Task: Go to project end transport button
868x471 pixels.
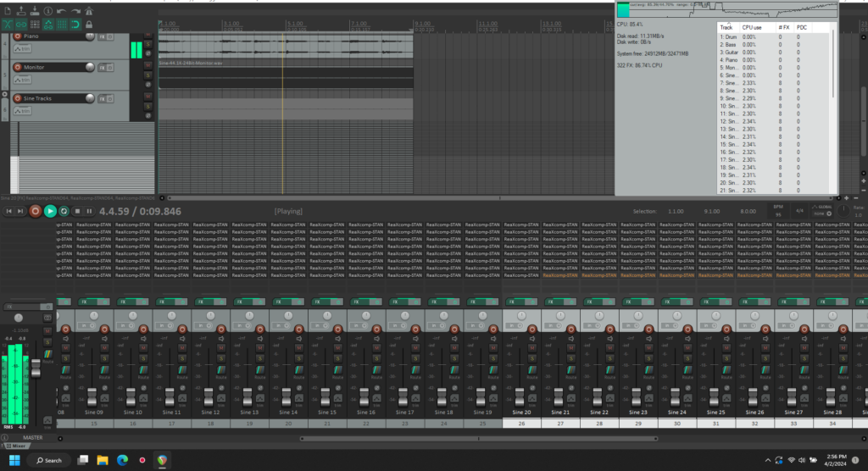Action: [x=20, y=211]
